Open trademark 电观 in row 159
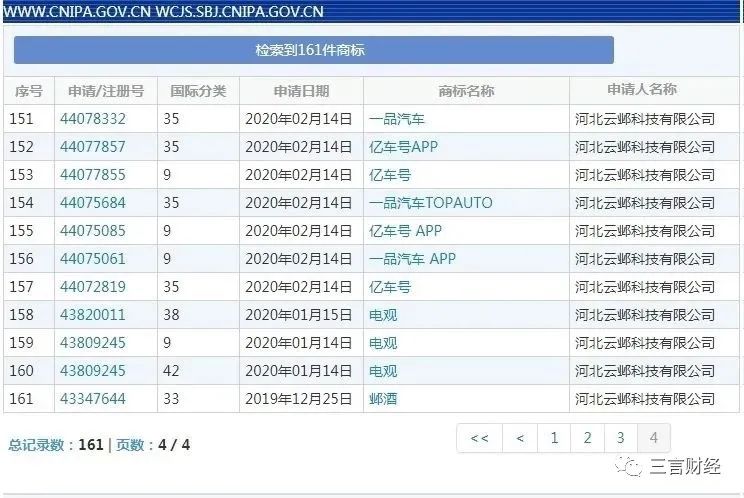 point(383,342)
